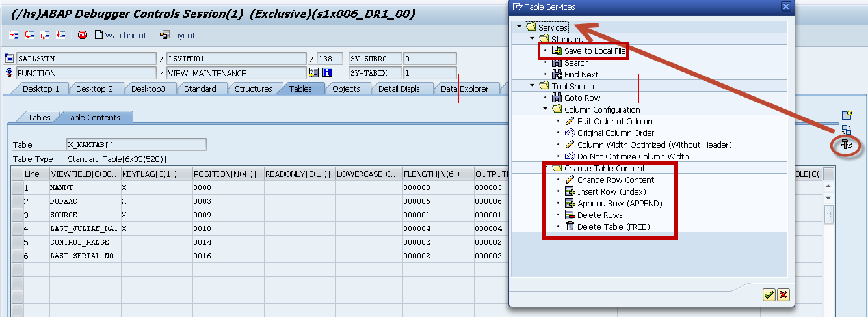Image resolution: width=868 pixels, height=317 pixels.
Task: Click the Step Over (execute) debugger icon
Action: tap(29, 35)
